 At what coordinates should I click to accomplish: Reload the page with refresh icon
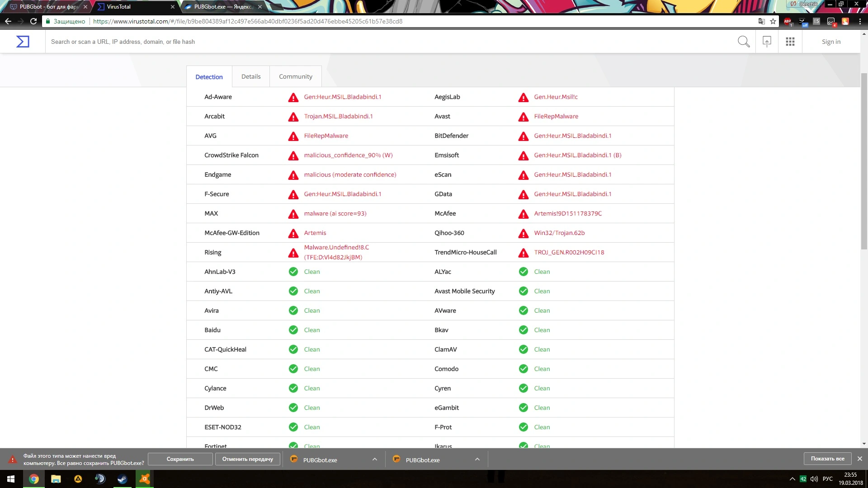pyautogui.click(x=33, y=21)
